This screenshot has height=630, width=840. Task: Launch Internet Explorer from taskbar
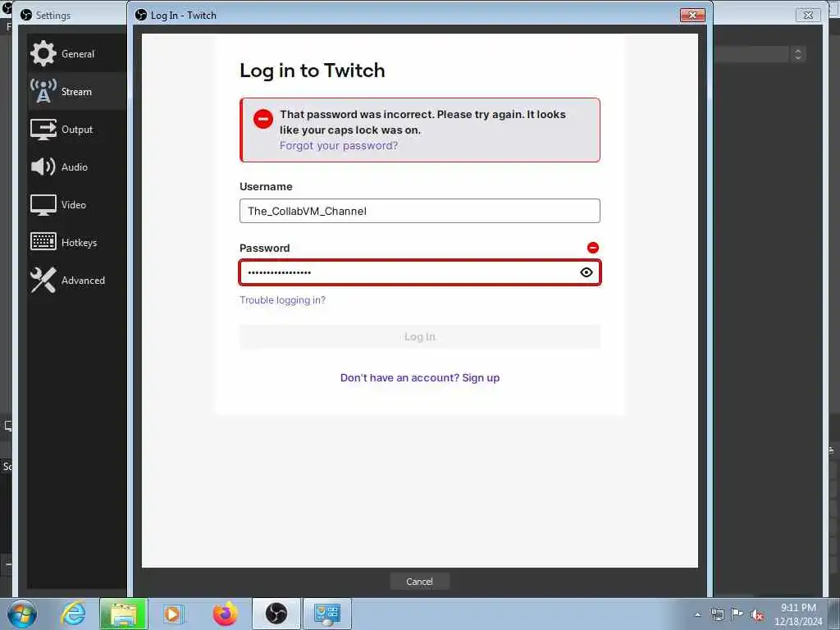tap(73, 614)
